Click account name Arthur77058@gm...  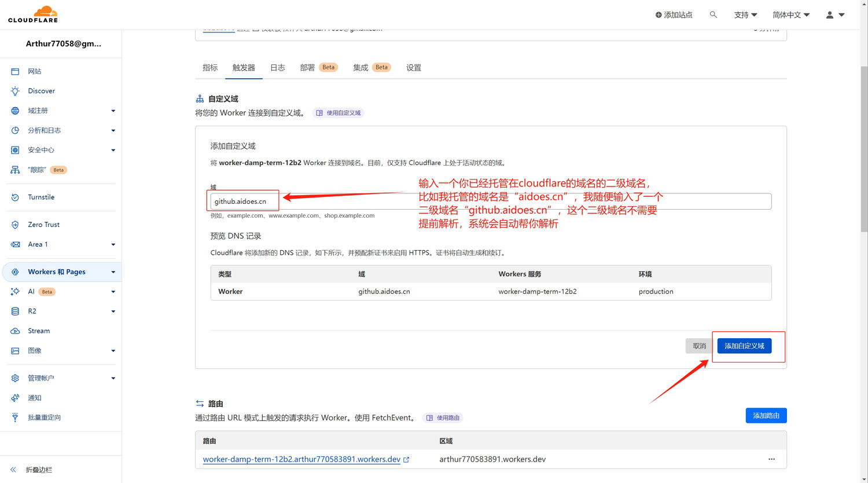pos(64,43)
